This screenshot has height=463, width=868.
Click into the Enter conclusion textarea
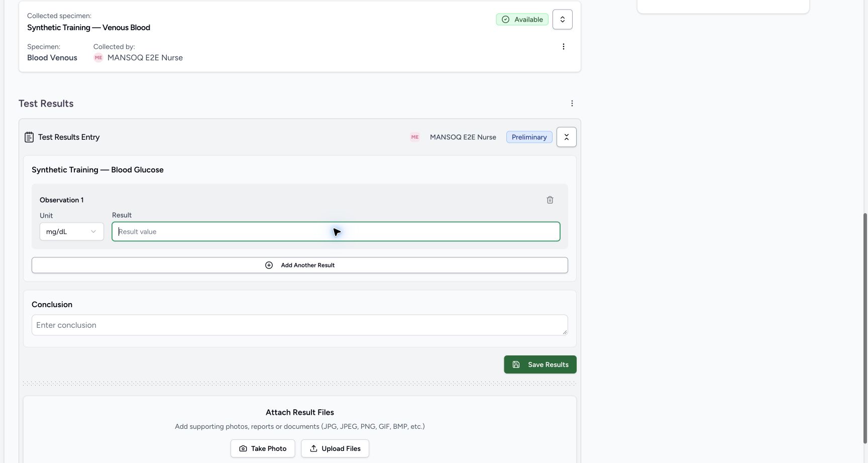click(x=300, y=325)
